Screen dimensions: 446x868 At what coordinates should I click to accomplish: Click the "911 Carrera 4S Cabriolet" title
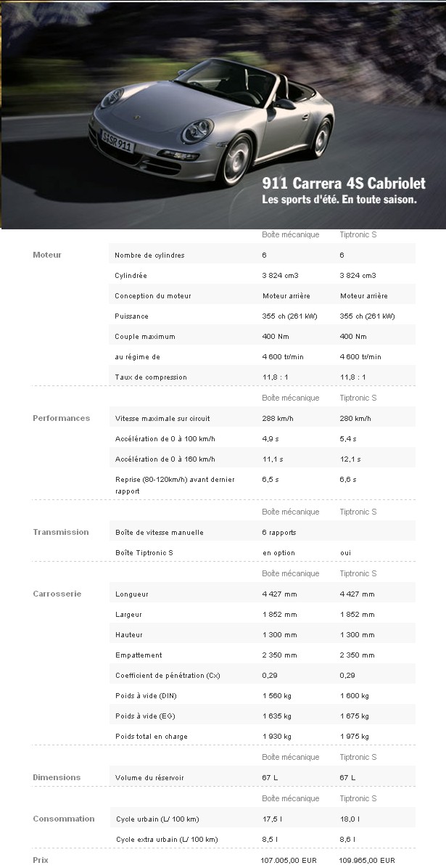pos(344,184)
